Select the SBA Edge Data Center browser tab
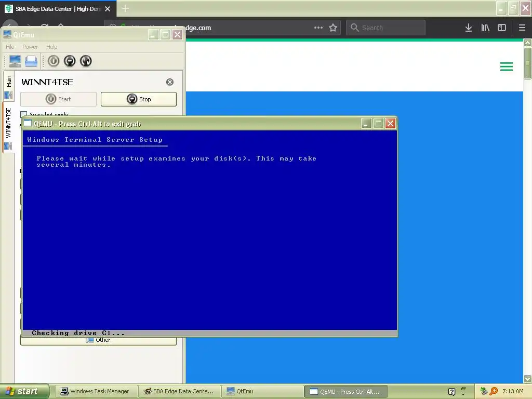Image resolution: width=532 pixels, height=399 pixels. click(x=58, y=9)
